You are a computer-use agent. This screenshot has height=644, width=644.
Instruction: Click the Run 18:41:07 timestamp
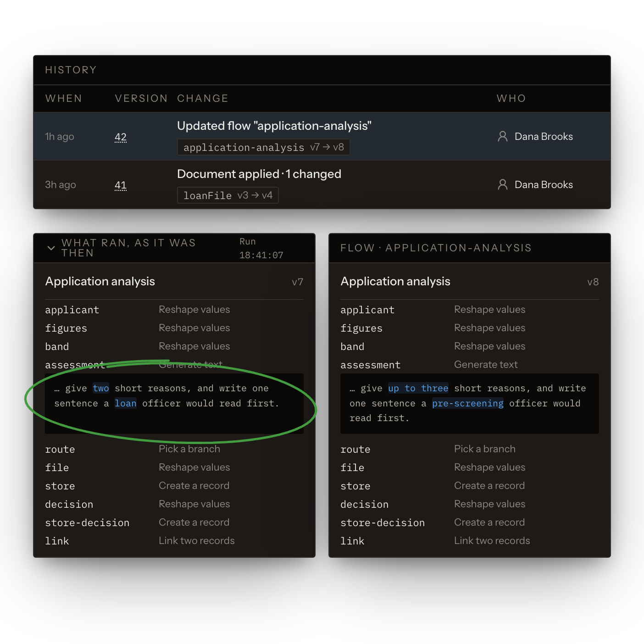261,248
